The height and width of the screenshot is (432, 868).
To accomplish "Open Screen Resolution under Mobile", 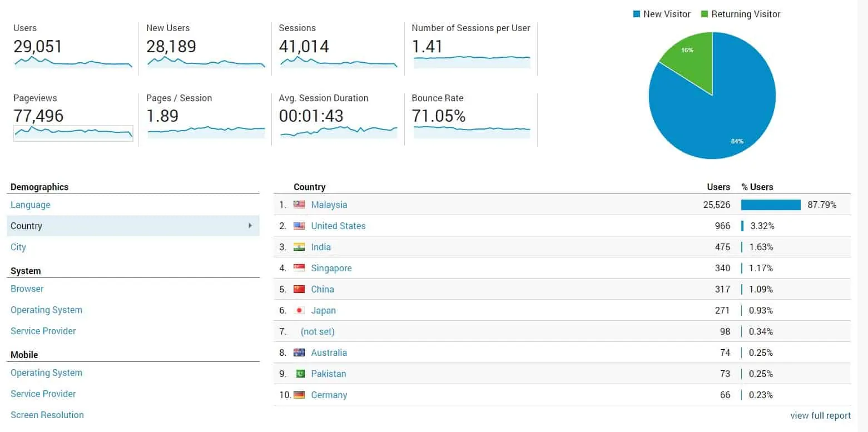I will (47, 415).
